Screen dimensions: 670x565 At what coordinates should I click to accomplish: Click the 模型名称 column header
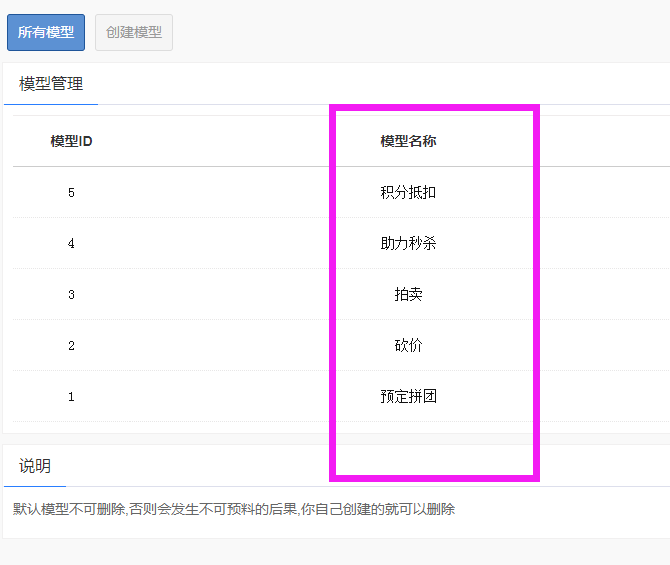(x=408, y=141)
